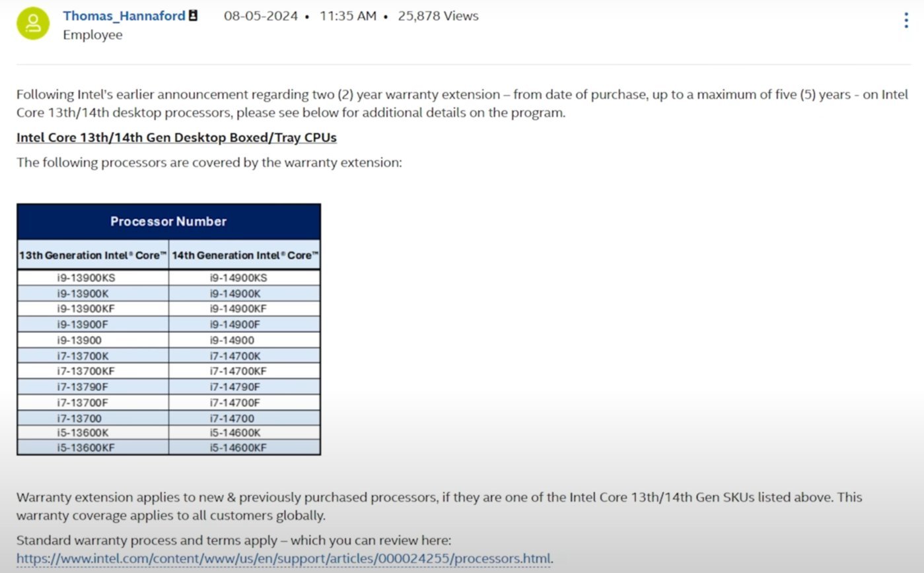Select the i9-14900F table cell
Image resolution: width=924 pixels, height=573 pixels.
tap(245, 324)
